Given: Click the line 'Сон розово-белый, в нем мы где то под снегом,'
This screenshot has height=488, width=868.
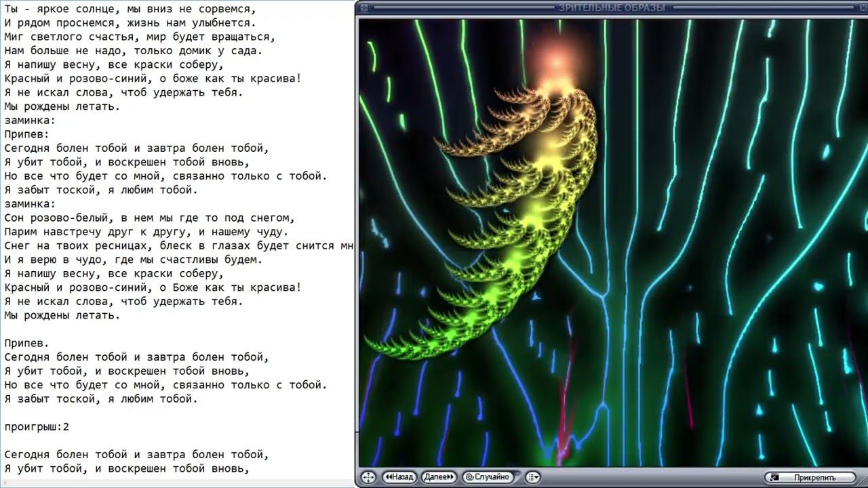Looking at the screenshot, I should (150, 218).
